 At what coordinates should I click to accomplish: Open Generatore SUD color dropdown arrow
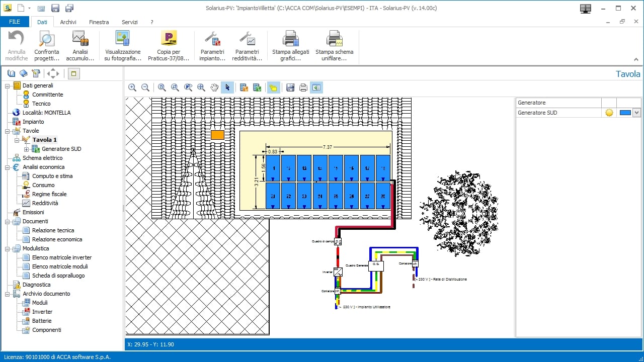(x=636, y=113)
